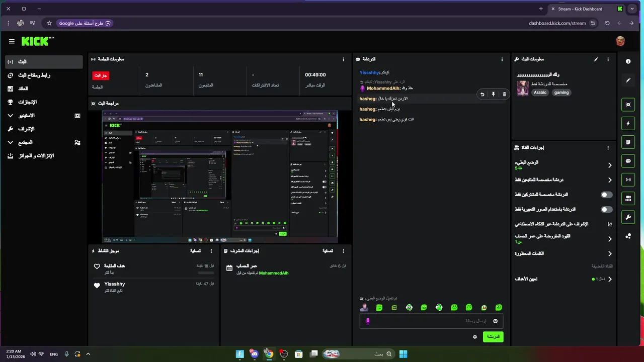Open Windows Start menu

pos(403,354)
